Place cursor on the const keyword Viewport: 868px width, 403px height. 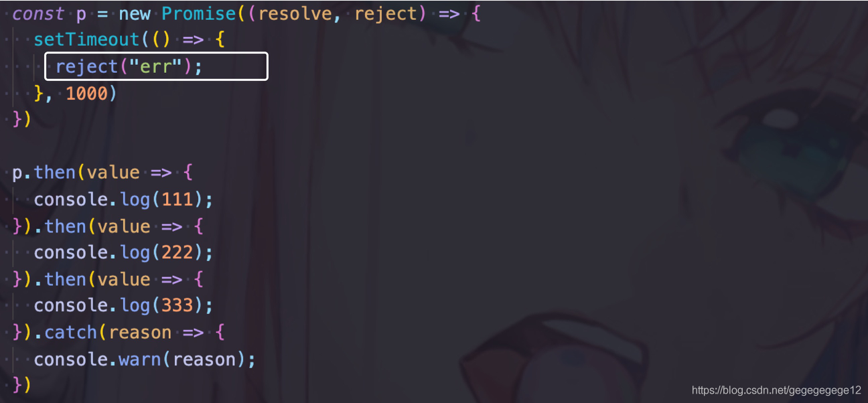pos(39,13)
